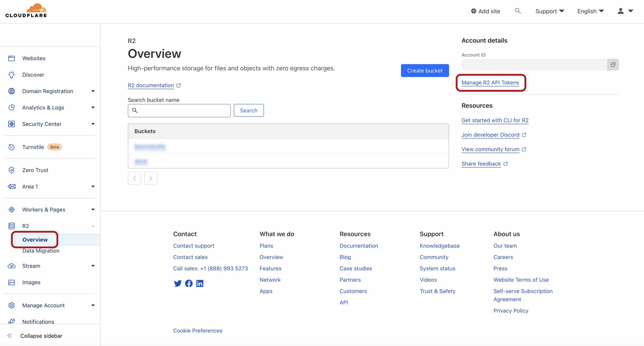Open the English language dropdown
This screenshot has height=346, width=644.
[590, 11]
